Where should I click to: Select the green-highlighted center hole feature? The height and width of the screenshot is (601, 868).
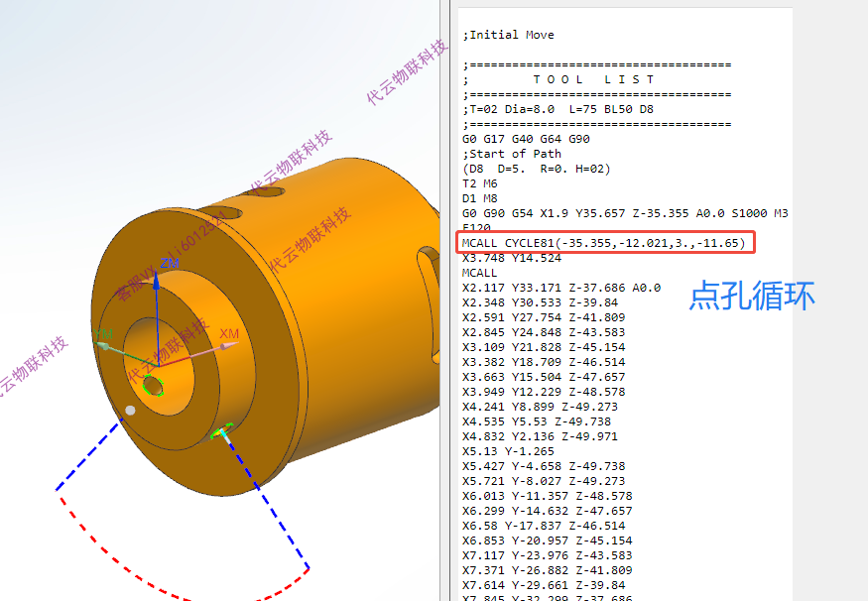point(153,385)
